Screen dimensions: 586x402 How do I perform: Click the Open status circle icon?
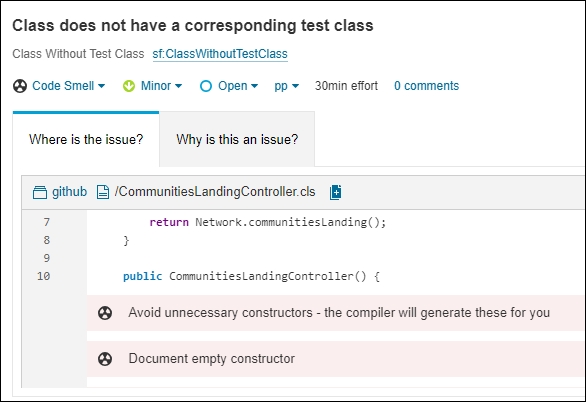[206, 86]
